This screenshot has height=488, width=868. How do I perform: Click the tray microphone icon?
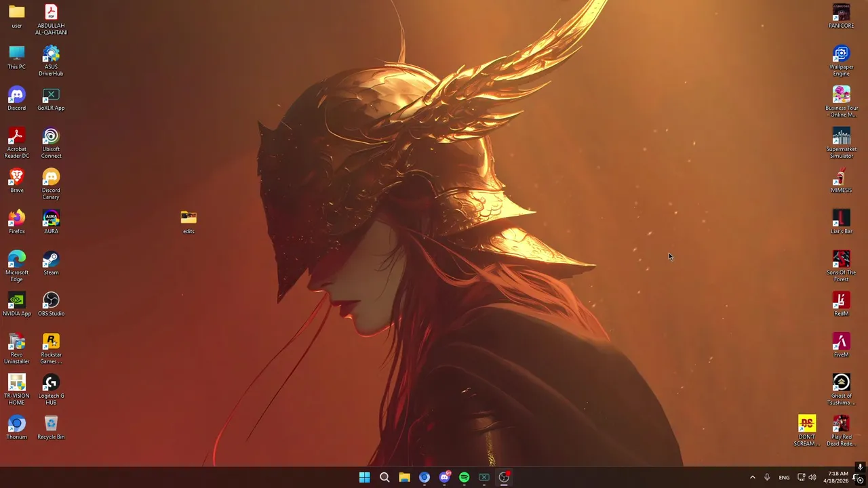767,477
